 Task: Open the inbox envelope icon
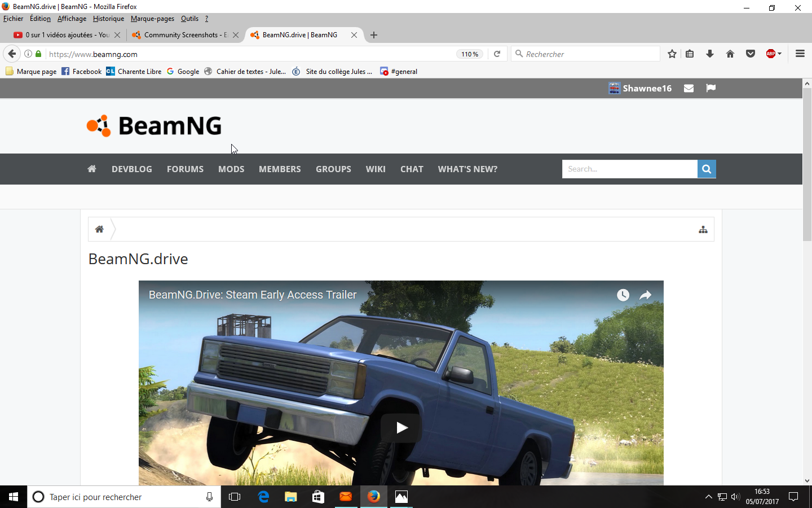[689, 88]
